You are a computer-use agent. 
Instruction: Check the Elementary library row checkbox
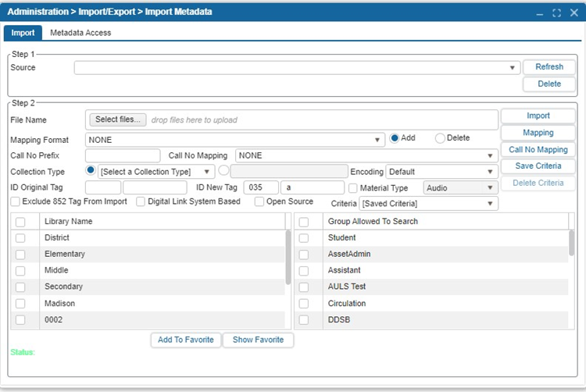pyautogui.click(x=20, y=255)
